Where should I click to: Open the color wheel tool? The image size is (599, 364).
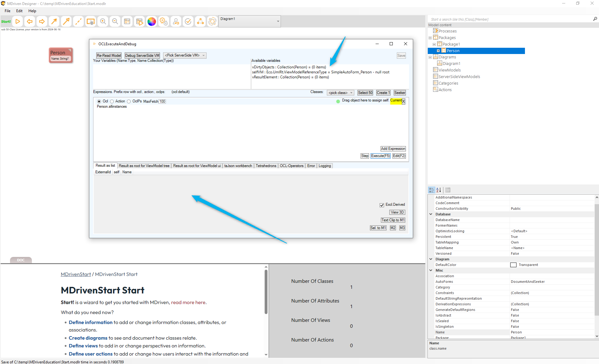tap(152, 22)
